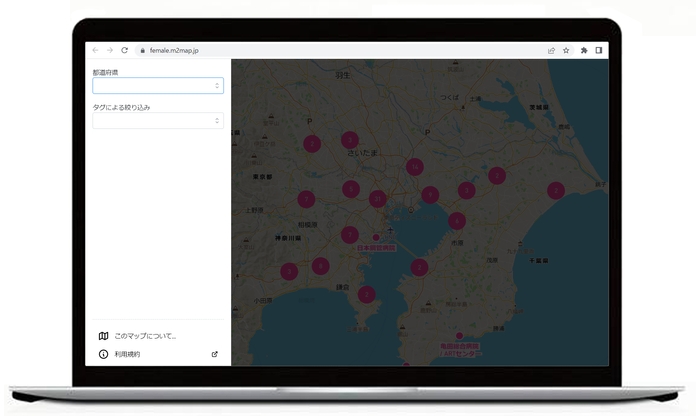Click the 日本調剤病院 map marker
Screen dimensions: 700x416
[376, 238]
